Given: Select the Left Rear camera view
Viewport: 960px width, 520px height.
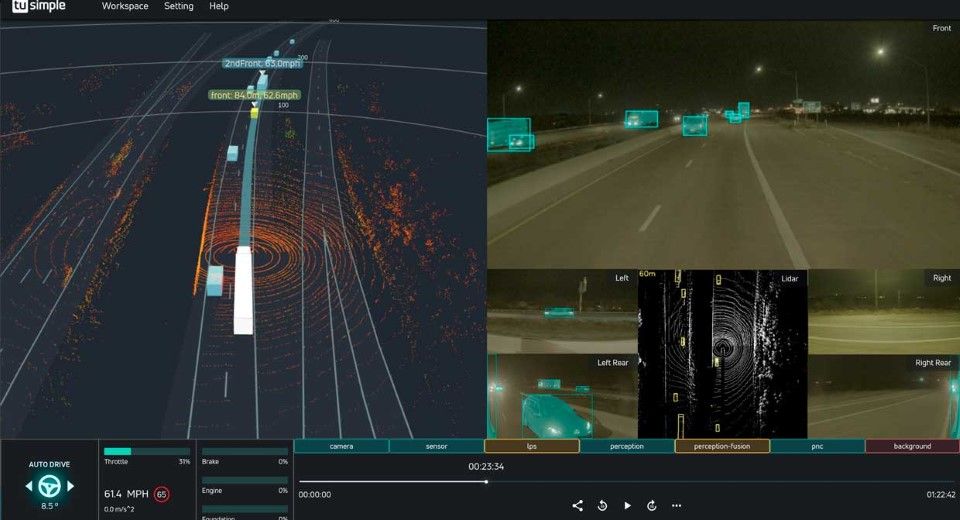Looking at the screenshot, I should point(563,396).
